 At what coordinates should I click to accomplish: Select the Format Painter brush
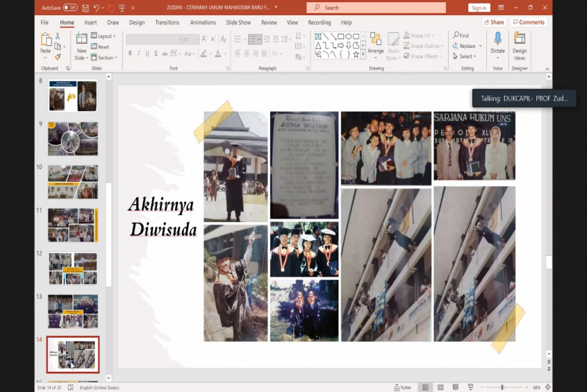pyautogui.click(x=57, y=57)
